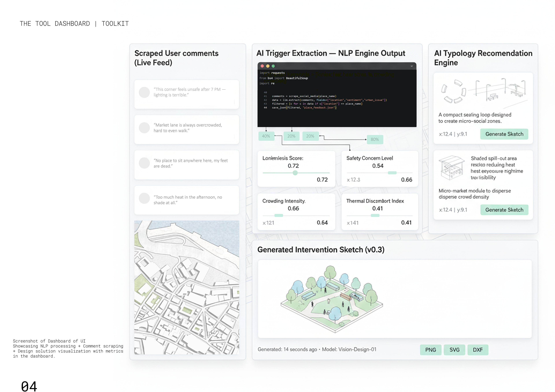
Task: Click avatar next to Market lane comment
Action: [x=144, y=128]
